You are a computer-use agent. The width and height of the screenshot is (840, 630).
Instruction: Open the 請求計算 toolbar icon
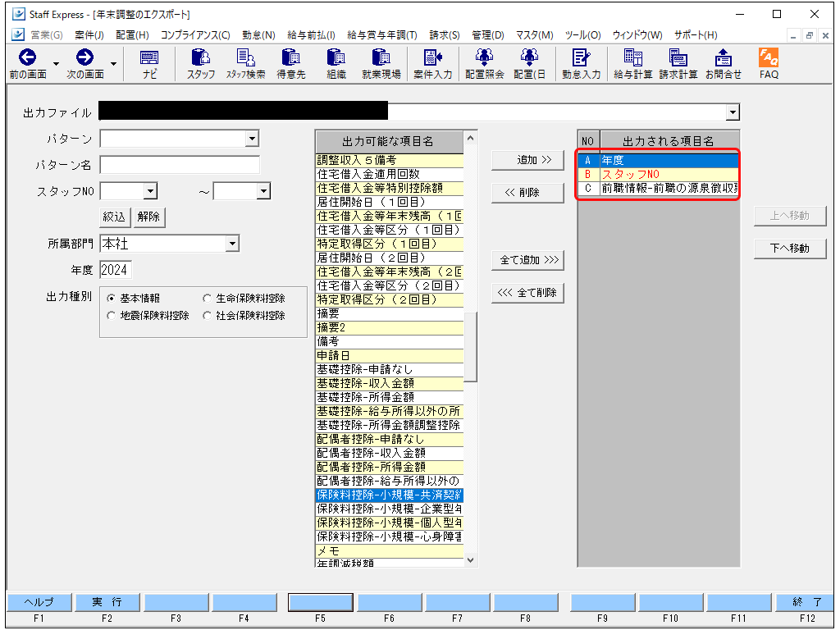coord(678,57)
